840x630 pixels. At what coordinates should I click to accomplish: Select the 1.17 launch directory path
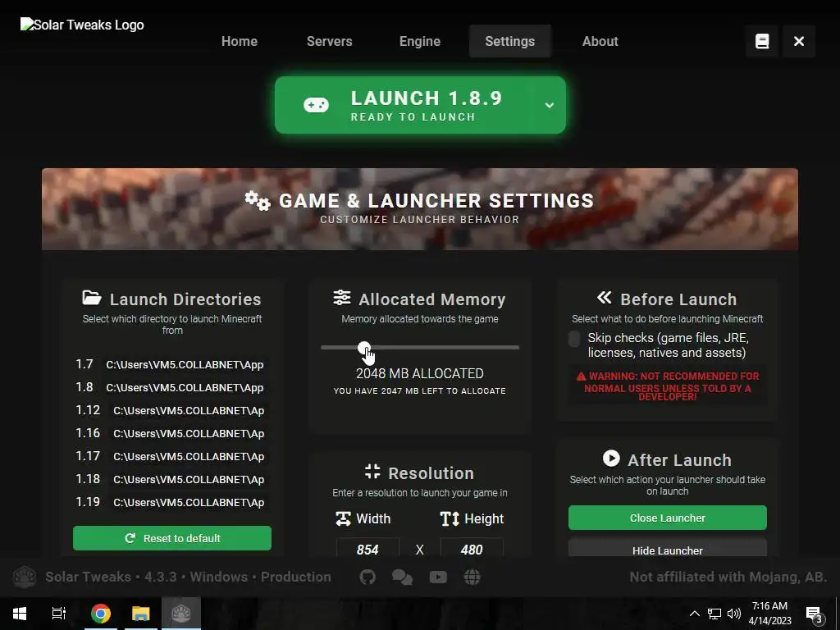click(189, 457)
